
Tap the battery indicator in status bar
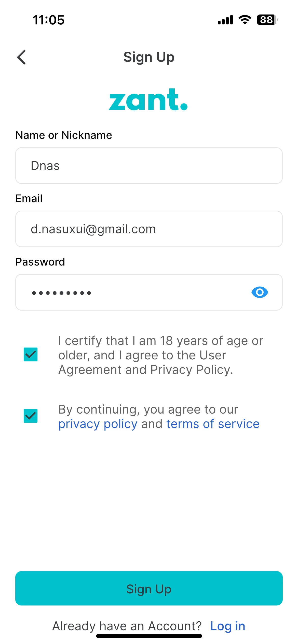click(x=267, y=20)
